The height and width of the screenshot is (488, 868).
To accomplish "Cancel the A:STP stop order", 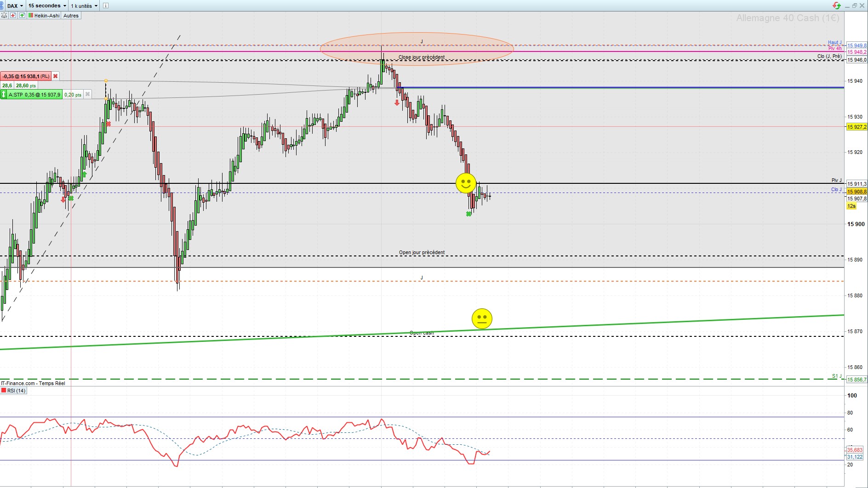I will [x=87, y=94].
